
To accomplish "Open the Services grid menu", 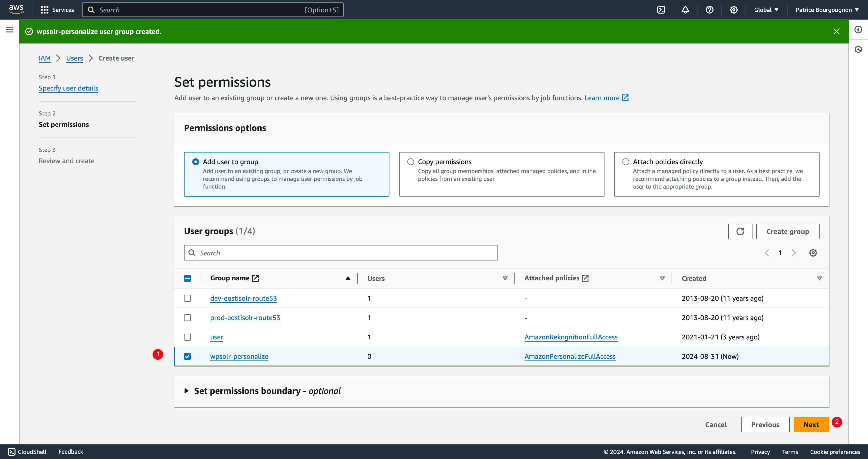I will click(x=57, y=10).
